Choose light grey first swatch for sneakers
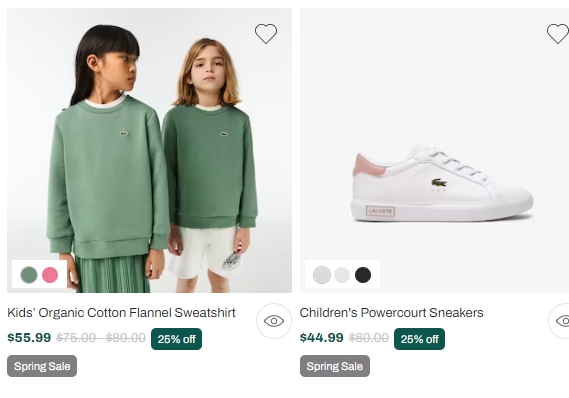The height and width of the screenshot is (398, 569). point(322,275)
